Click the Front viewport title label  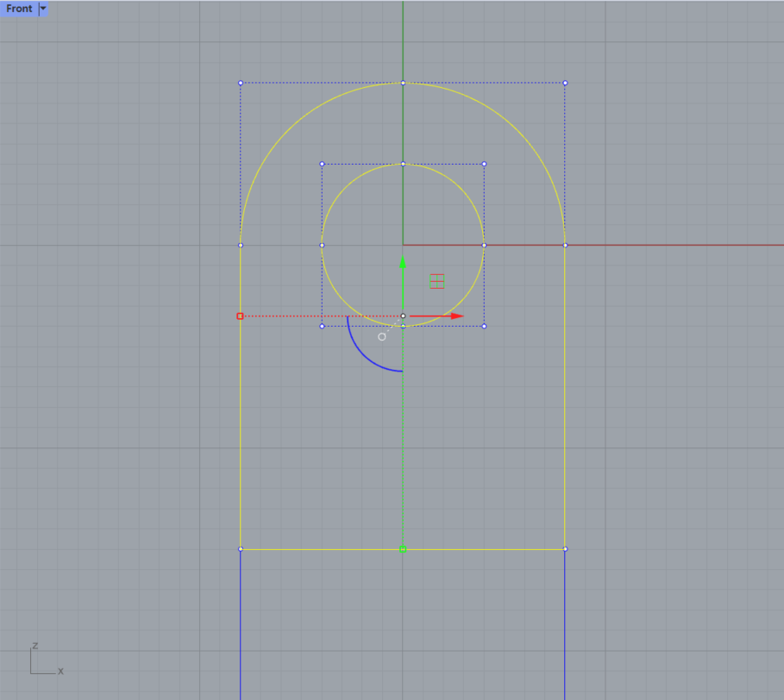pos(19,9)
